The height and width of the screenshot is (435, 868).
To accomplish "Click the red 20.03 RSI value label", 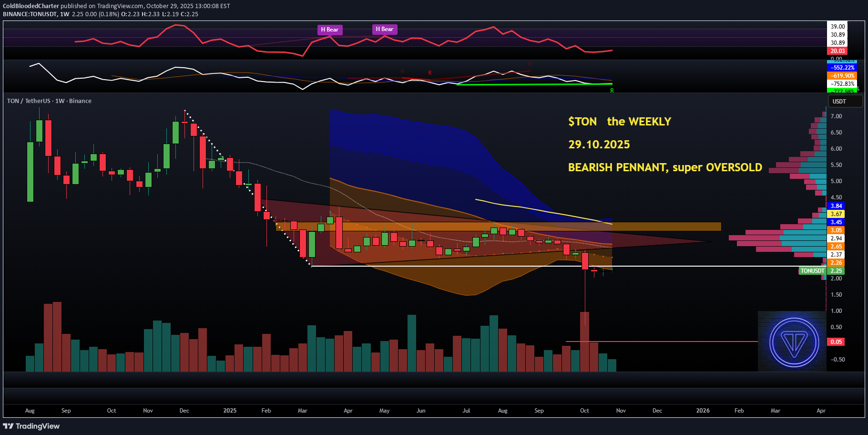I will click(x=837, y=51).
